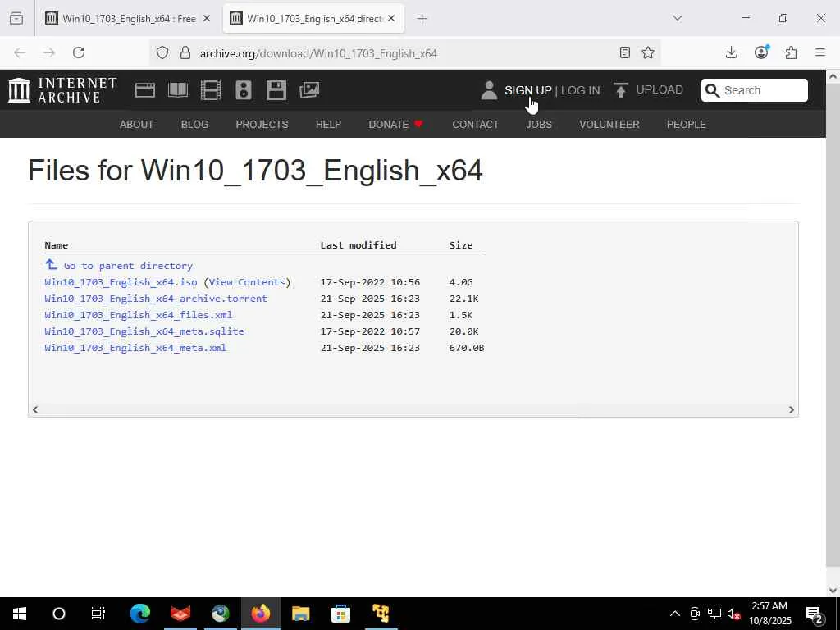Viewport: 840px width, 630px height.
Task: Open the JOBS menu item
Action: 539,125
